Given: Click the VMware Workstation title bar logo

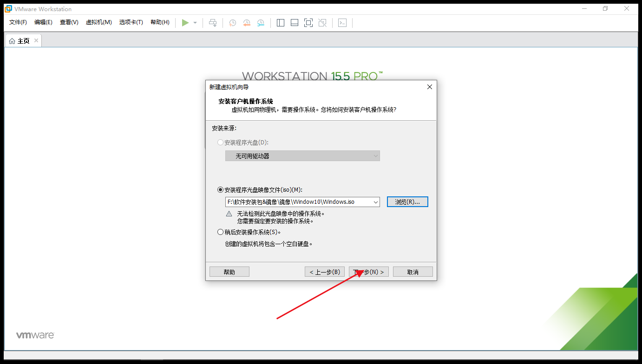Looking at the screenshot, I should click(8, 9).
